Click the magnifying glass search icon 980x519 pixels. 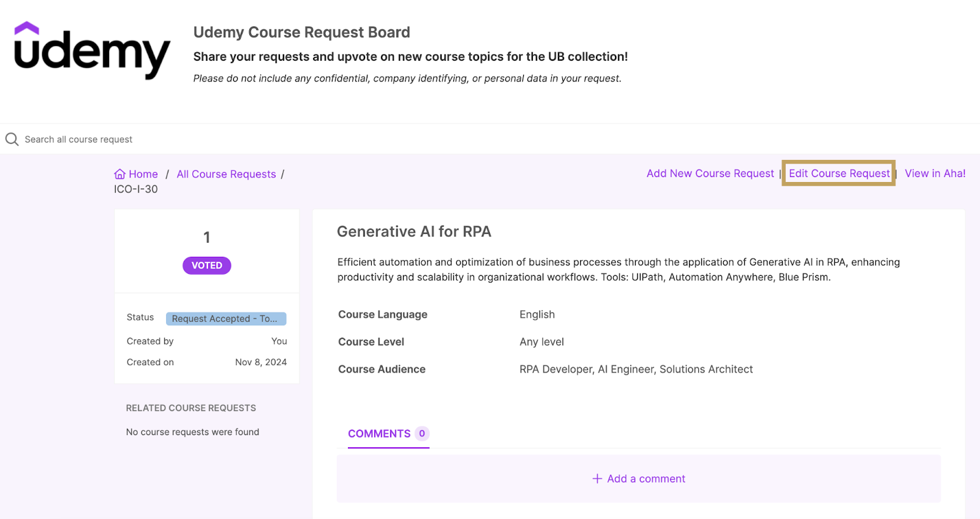pos(12,139)
